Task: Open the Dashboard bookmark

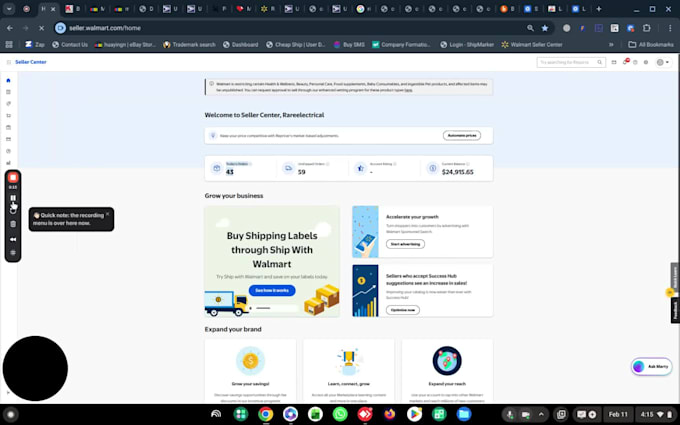Action: [x=240, y=44]
